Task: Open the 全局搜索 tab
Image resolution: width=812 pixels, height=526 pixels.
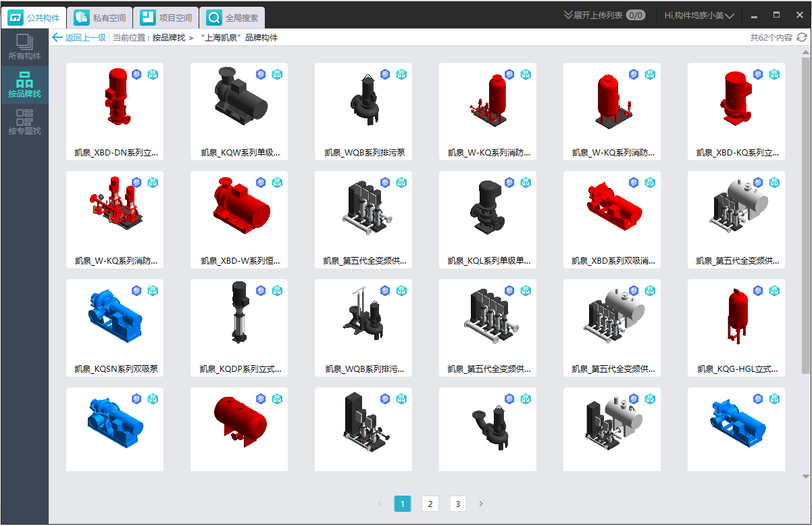Action: (x=232, y=18)
